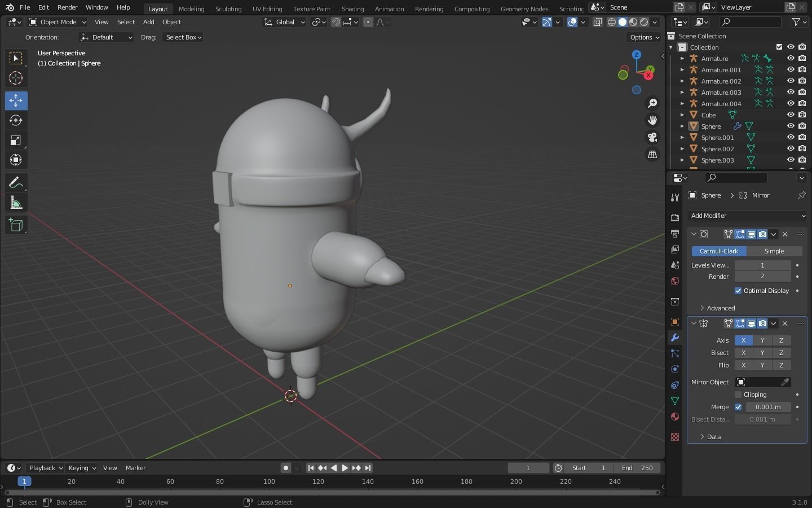Select the Move tool

pyautogui.click(x=16, y=100)
